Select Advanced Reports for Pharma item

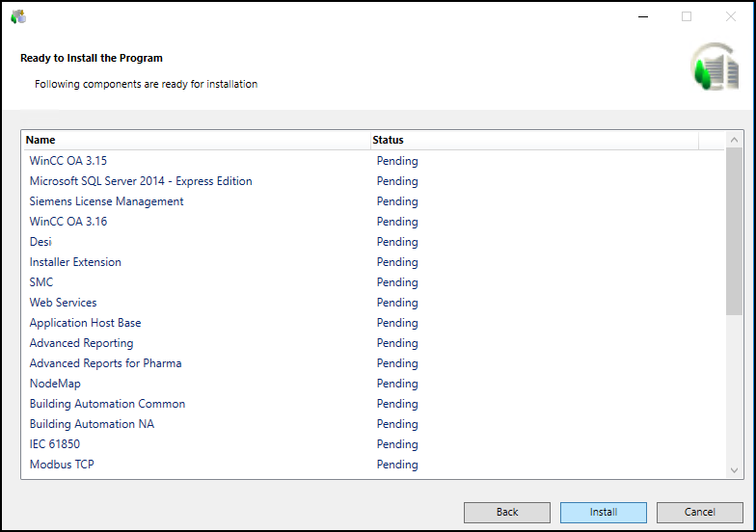pos(105,363)
